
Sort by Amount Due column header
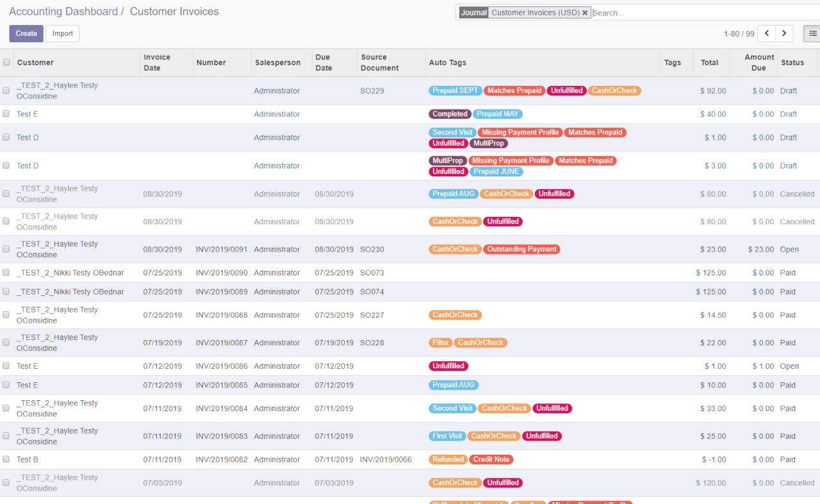click(759, 62)
